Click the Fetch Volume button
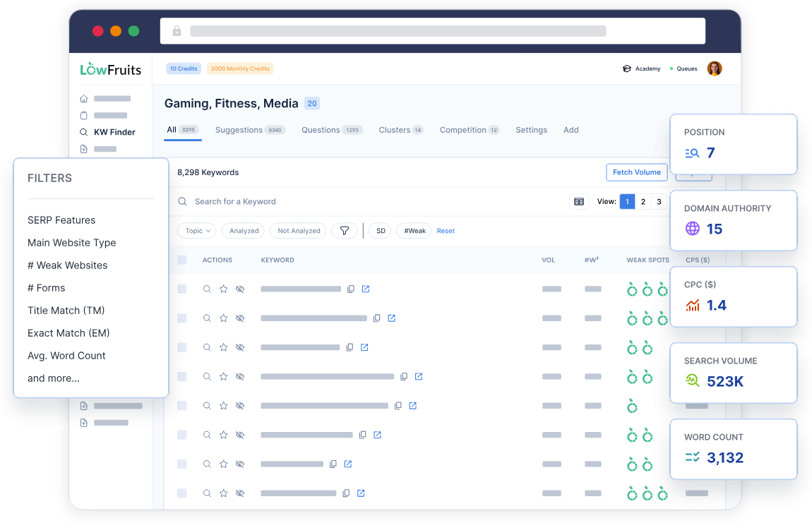Screen dimensions: 812x528 coord(636,172)
